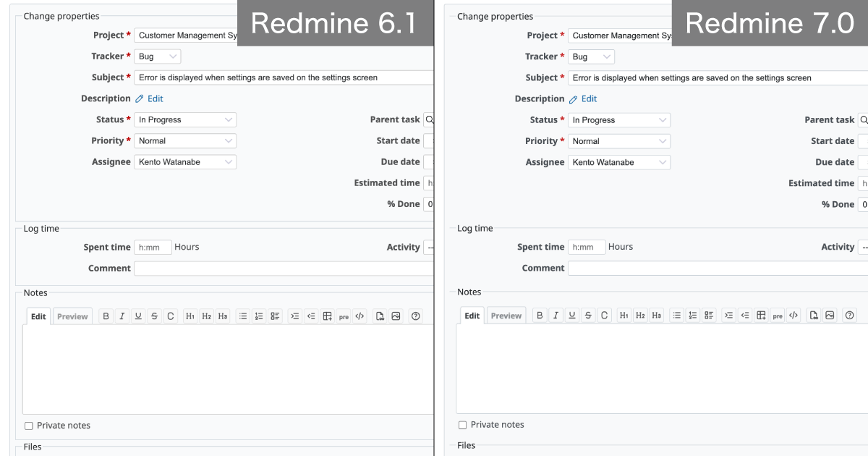Open the help icon on the notes toolbar
The width and height of the screenshot is (868, 456).
pyautogui.click(x=414, y=316)
